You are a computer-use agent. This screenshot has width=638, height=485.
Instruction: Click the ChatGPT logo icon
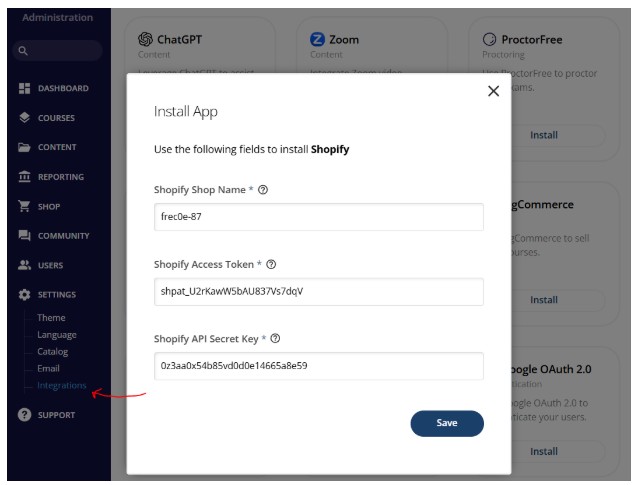pos(145,39)
